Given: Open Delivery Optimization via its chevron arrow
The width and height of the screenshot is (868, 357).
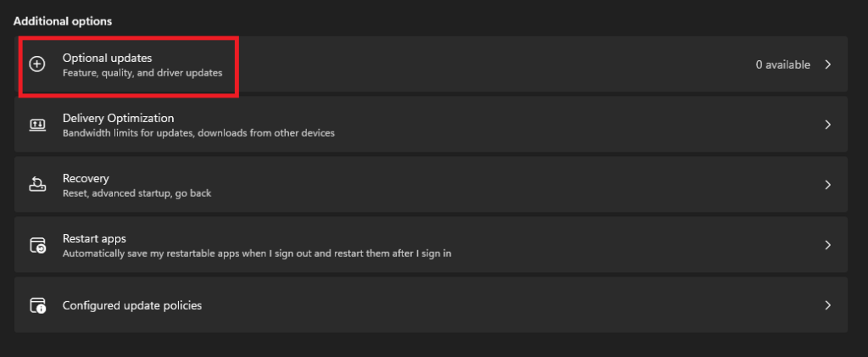Looking at the screenshot, I should (x=828, y=125).
